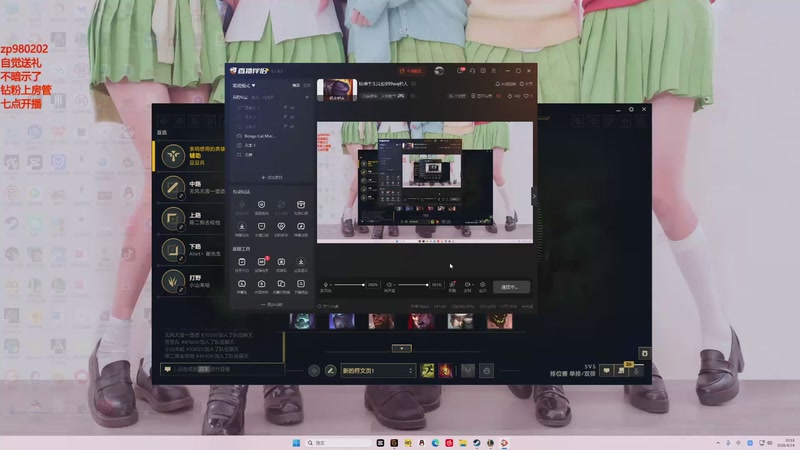Viewport: 800px width, 450px height.
Task: Adjust the microphone volume slider
Action: coord(349,285)
